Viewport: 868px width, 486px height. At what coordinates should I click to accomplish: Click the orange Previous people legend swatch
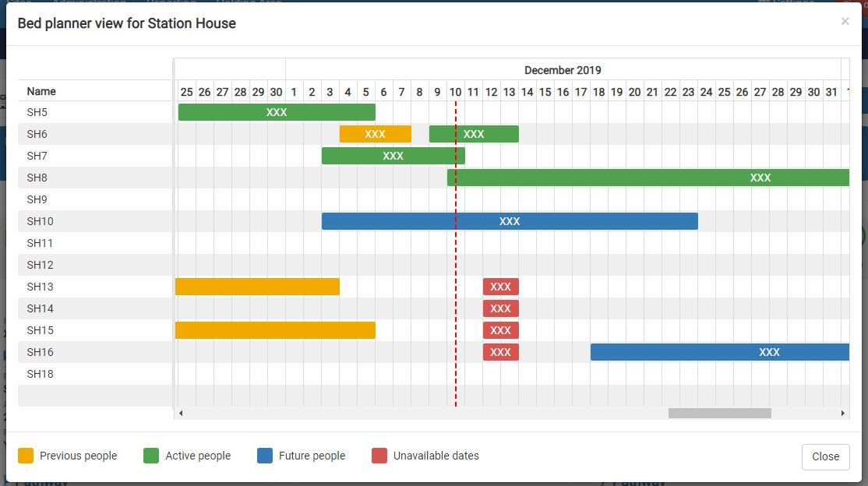pos(26,456)
